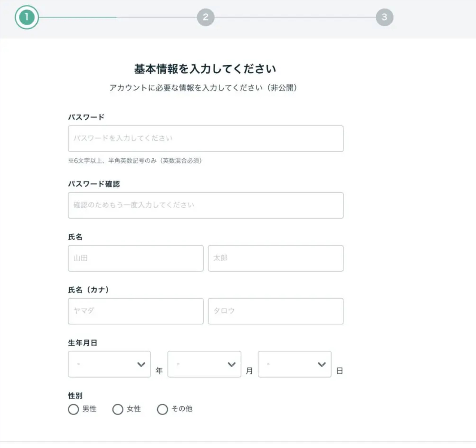Click the password rules hint text
This screenshot has height=448, width=476.
pyautogui.click(x=135, y=161)
